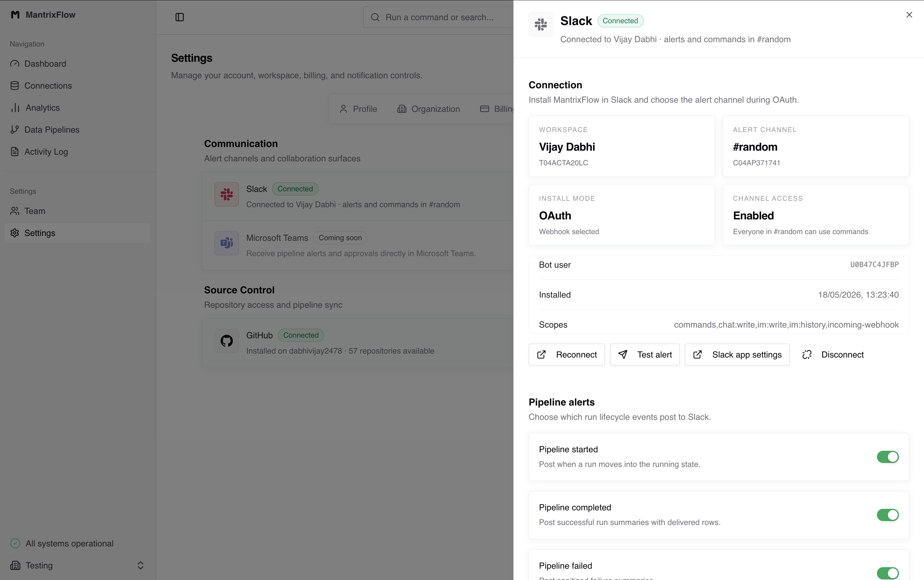The height and width of the screenshot is (580, 924).
Task: Close the Slack details panel
Action: (909, 15)
